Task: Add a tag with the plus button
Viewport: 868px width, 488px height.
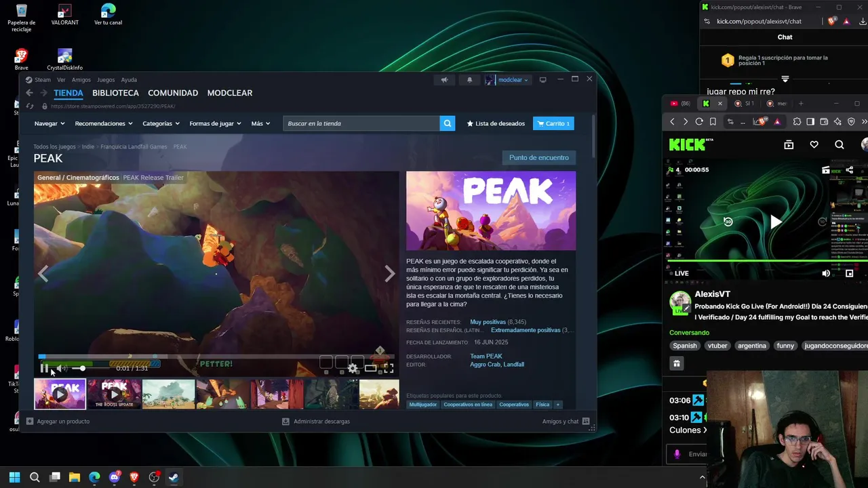Action: pos(558,405)
